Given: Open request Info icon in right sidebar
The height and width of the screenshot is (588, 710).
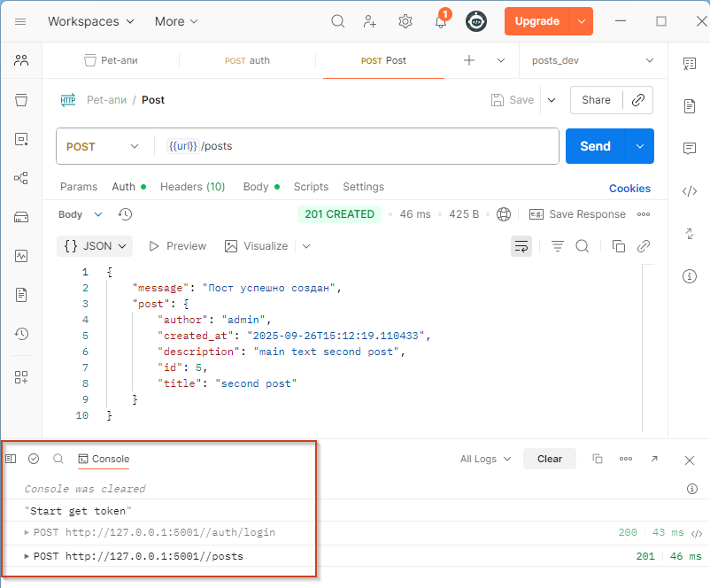Looking at the screenshot, I should pos(690,276).
